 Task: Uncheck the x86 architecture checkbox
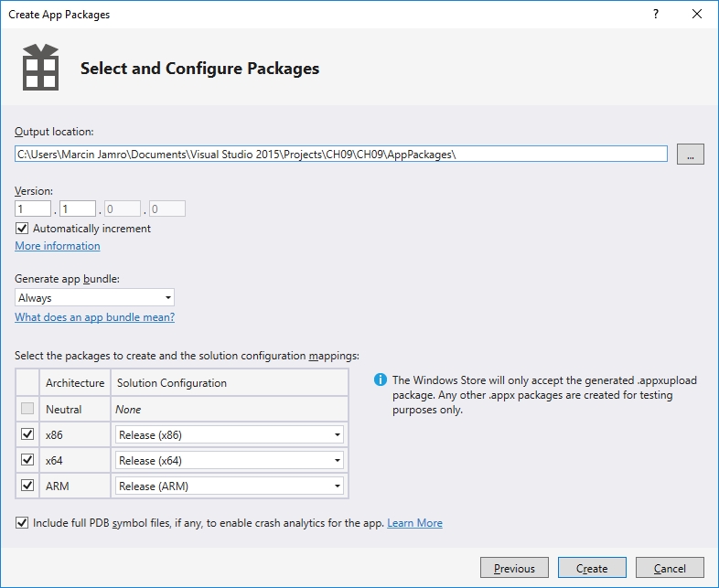point(27,434)
